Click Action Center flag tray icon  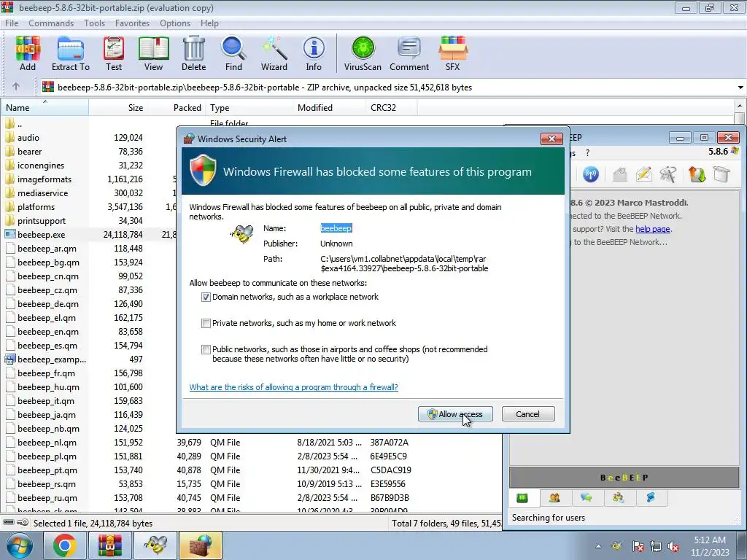(638, 546)
